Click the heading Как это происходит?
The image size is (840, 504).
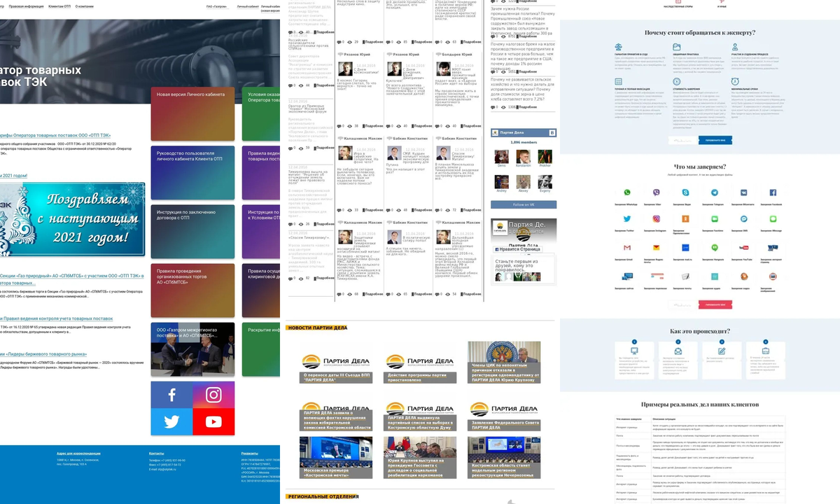point(700,331)
